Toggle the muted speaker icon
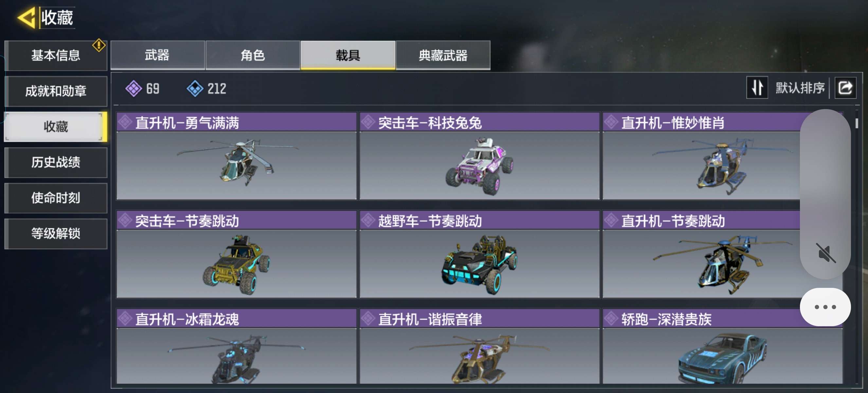 point(825,253)
